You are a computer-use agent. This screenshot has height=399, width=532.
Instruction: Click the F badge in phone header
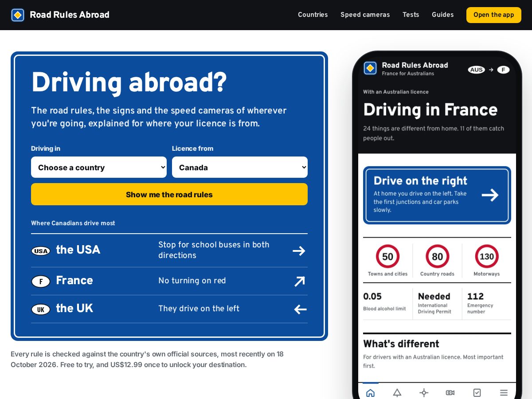point(503,70)
